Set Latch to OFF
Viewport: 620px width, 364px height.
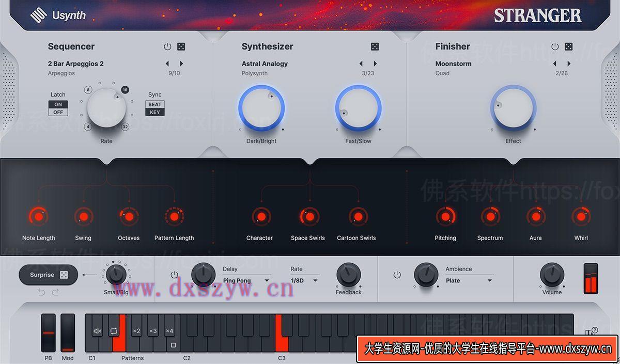[x=58, y=112]
